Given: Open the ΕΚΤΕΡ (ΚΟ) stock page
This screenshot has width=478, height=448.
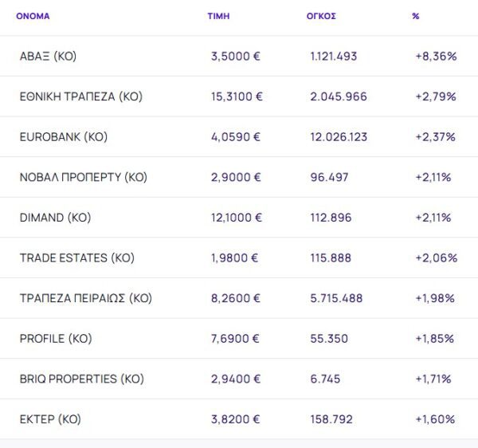Looking at the screenshot, I should pos(50,419).
